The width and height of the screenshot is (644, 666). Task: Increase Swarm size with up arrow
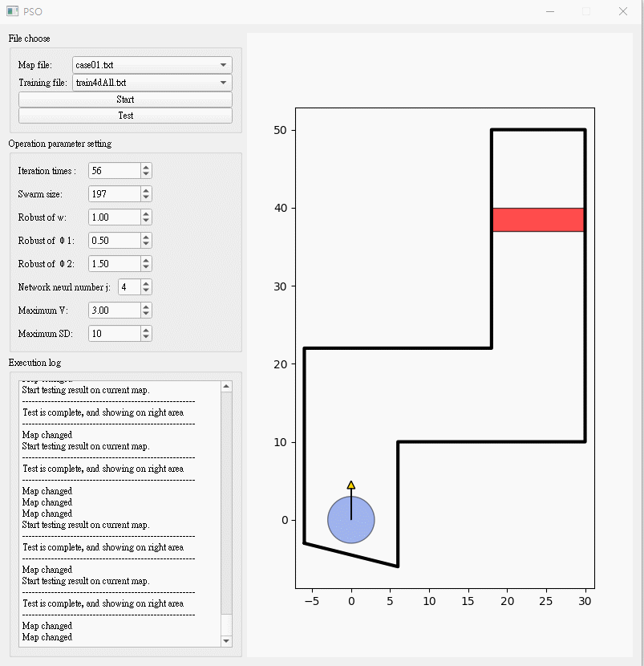click(146, 190)
